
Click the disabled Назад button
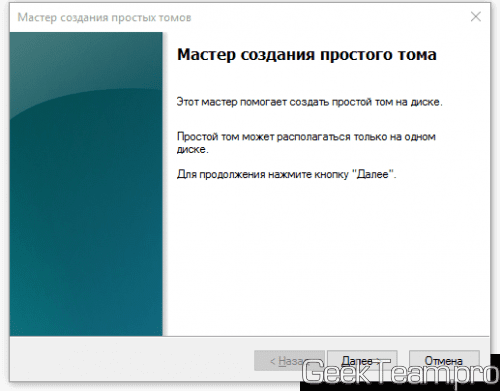(289, 360)
